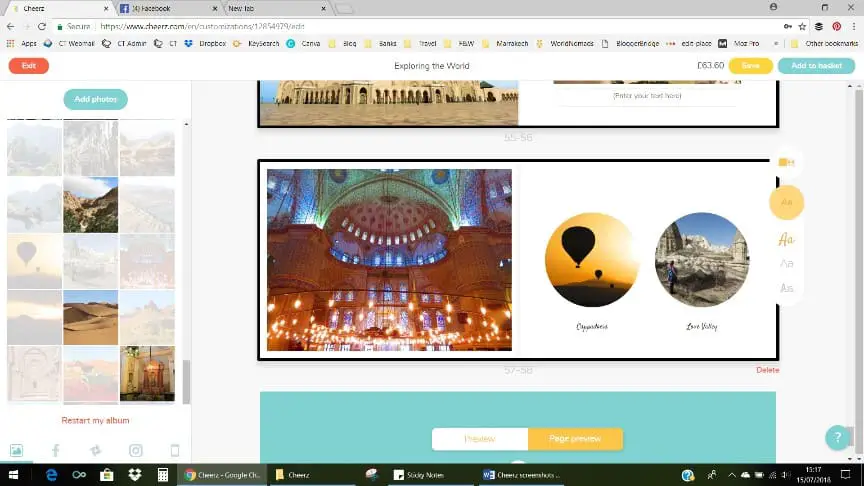This screenshot has height=486, width=864.
Task: Choose the thin Aa font style
Action: [x=786, y=263]
